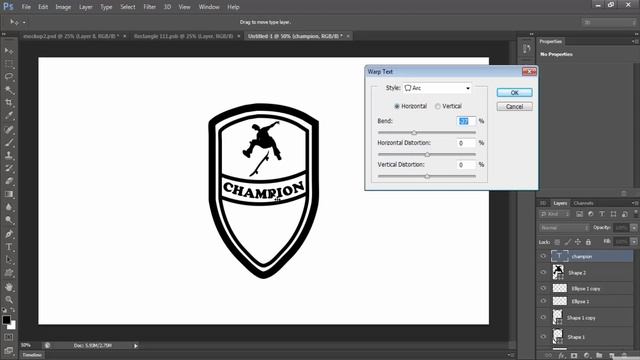The image size is (640, 360).
Task: Select the History Brush tool
Action: pos(9,168)
